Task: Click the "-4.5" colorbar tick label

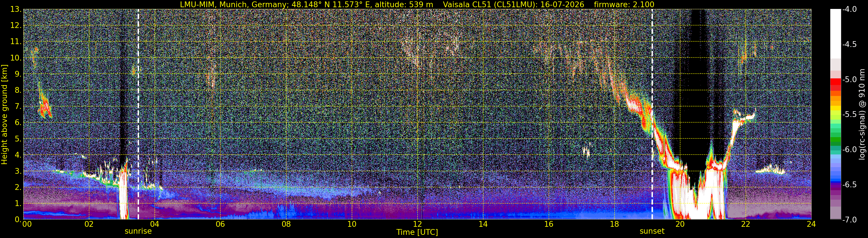Action: (x=849, y=44)
